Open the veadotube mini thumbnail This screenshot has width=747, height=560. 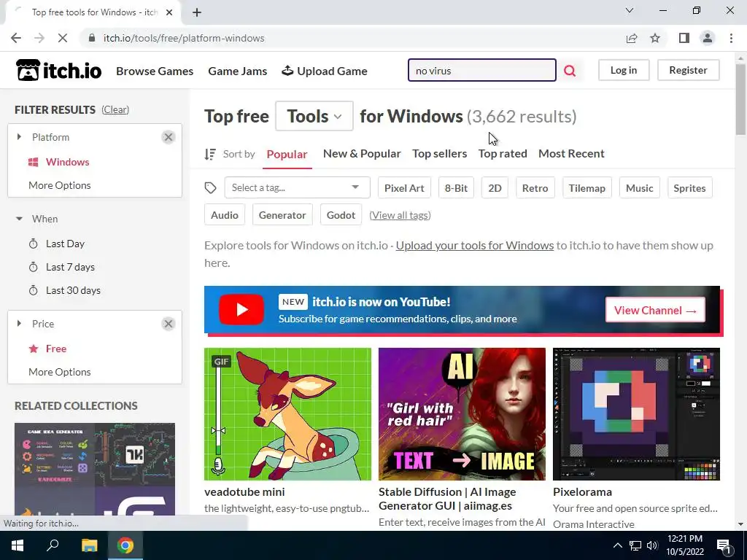[x=287, y=414]
